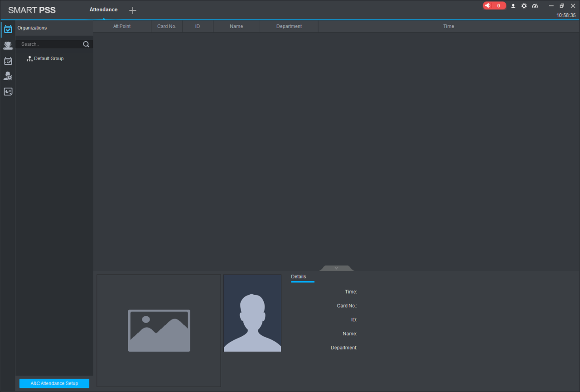Click the snapshot image placeholder

click(159, 330)
